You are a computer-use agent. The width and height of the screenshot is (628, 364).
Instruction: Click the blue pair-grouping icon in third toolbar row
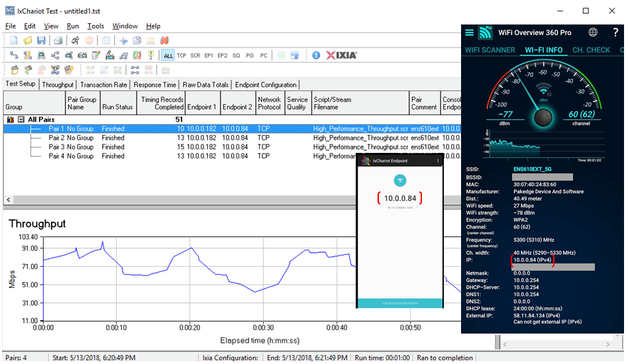(x=135, y=70)
